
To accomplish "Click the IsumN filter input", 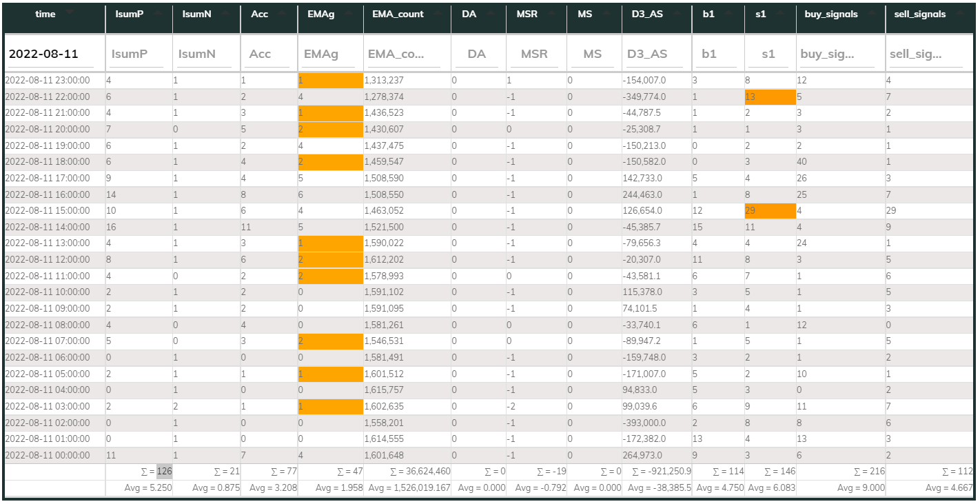I will click(205, 54).
